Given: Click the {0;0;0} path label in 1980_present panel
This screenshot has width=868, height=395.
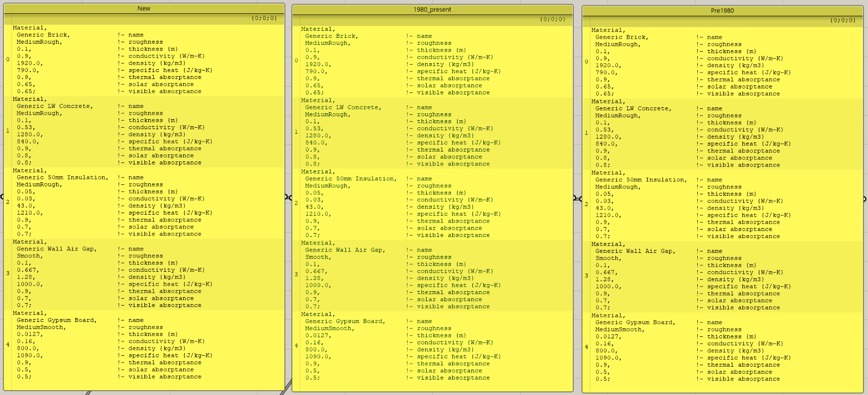Looking at the screenshot, I should pyautogui.click(x=552, y=19).
